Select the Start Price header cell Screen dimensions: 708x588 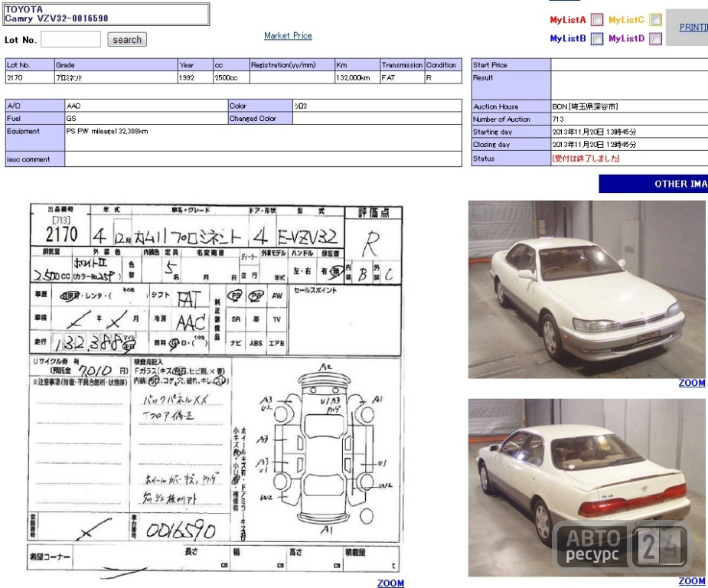(511, 64)
